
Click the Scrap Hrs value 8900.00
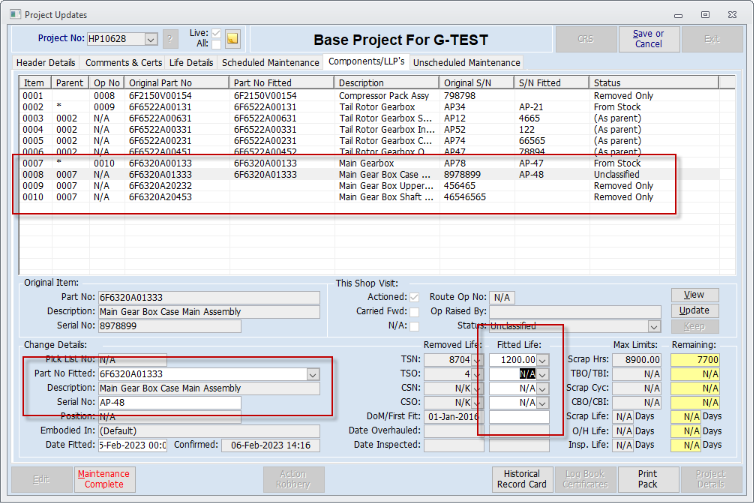point(637,360)
